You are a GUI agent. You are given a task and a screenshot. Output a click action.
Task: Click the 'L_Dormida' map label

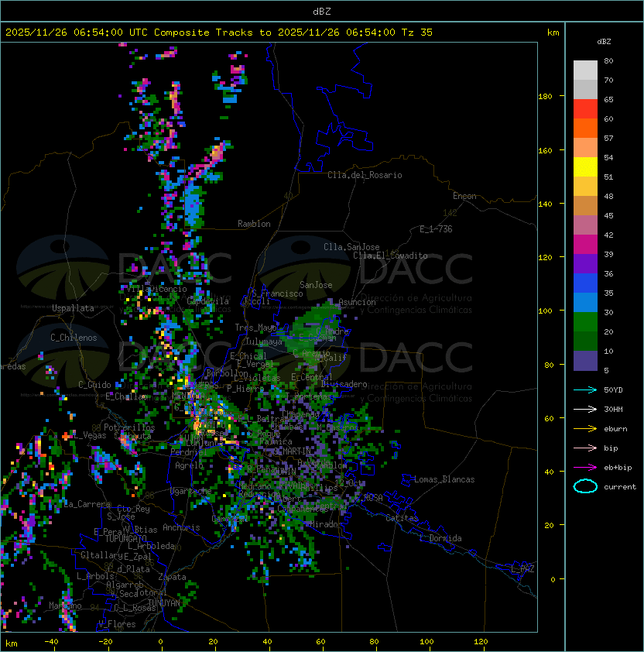click(x=440, y=538)
